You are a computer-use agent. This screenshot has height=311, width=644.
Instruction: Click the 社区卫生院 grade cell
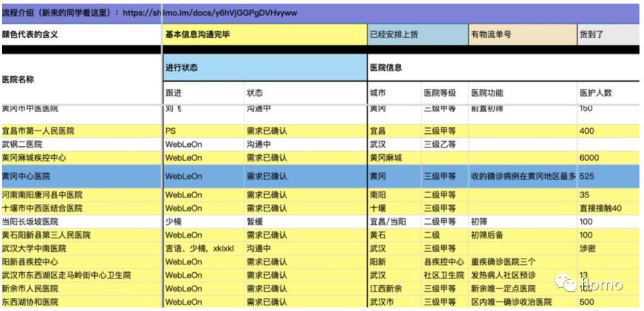point(445,275)
